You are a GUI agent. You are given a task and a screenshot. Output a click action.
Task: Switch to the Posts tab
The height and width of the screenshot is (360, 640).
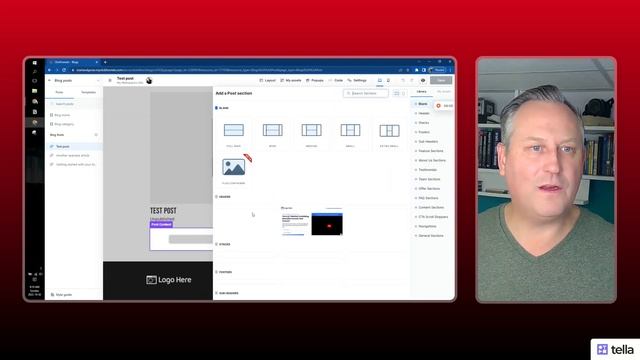click(x=60, y=92)
